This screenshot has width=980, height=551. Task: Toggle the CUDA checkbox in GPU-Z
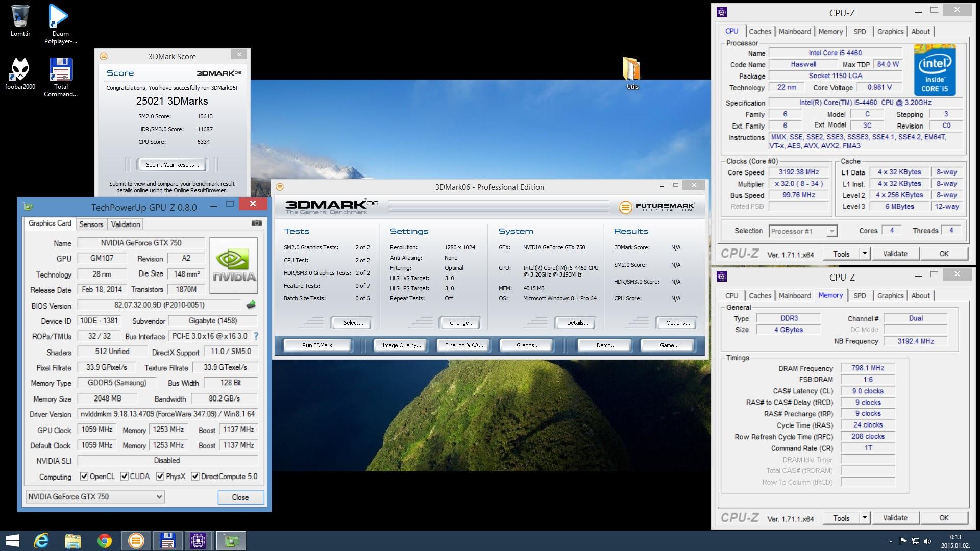point(124,477)
